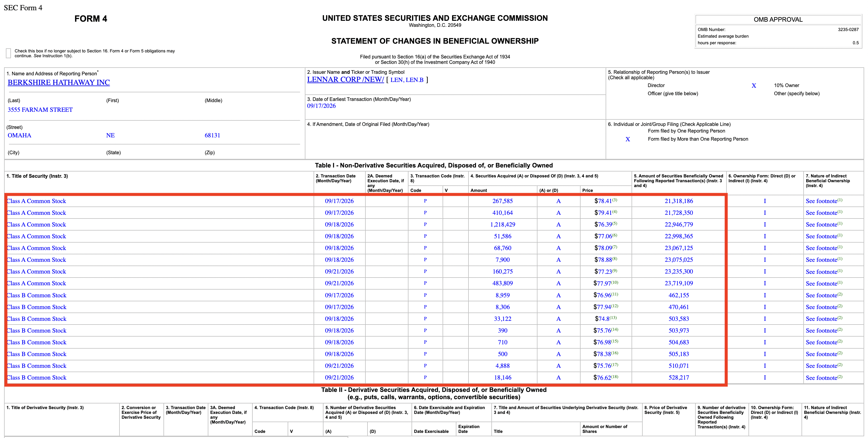This screenshot has width=868, height=438.
Task: Click first Class B Common Stock row title
Action: [x=36, y=295]
